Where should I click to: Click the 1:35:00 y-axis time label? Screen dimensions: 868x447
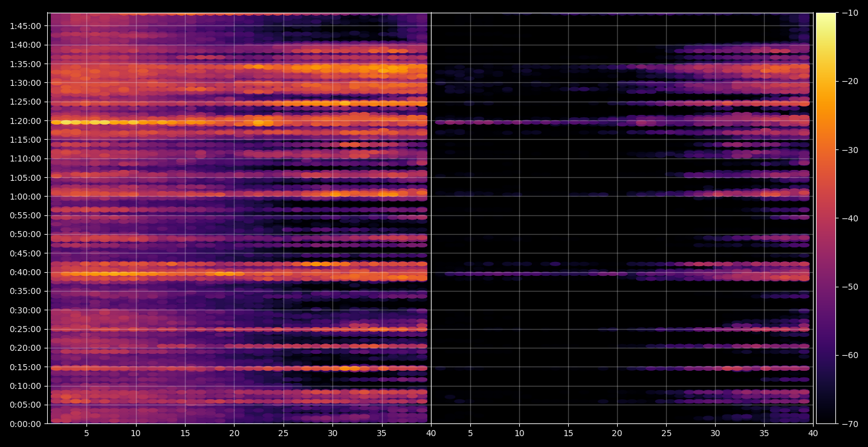coord(26,64)
